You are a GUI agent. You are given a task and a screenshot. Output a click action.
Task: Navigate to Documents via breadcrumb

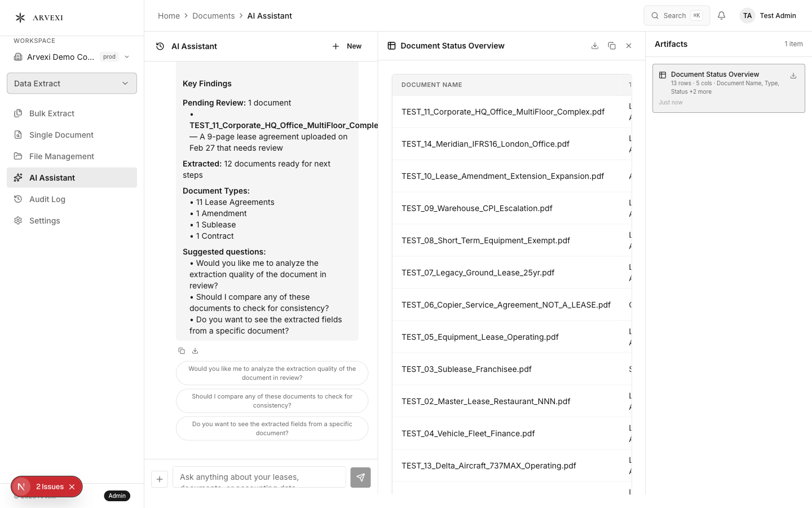[x=214, y=16]
